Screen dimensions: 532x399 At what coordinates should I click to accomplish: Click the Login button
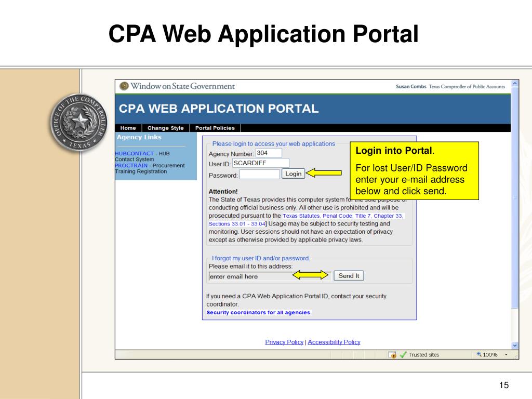(x=293, y=174)
